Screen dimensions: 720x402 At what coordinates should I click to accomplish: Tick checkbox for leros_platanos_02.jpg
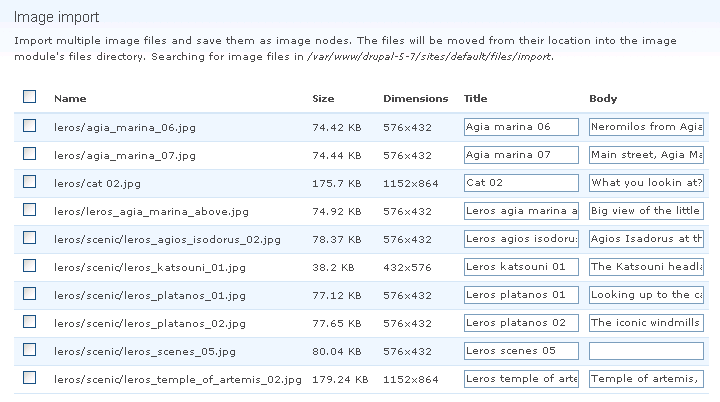[29, 322]
